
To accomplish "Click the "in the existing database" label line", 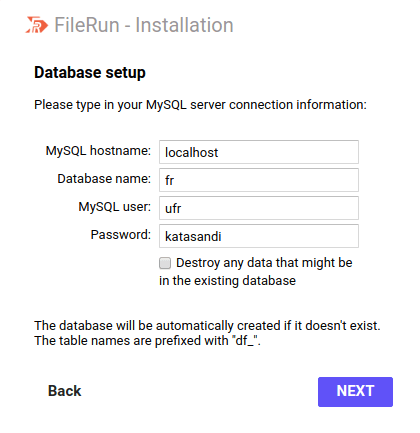I will pos(227,281).
